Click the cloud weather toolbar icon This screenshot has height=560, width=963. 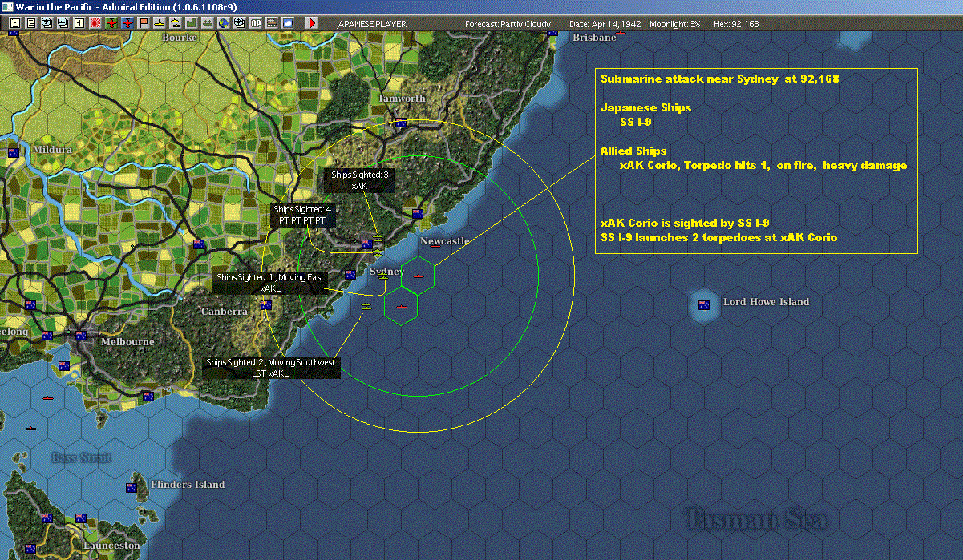(x=288, y=23)
